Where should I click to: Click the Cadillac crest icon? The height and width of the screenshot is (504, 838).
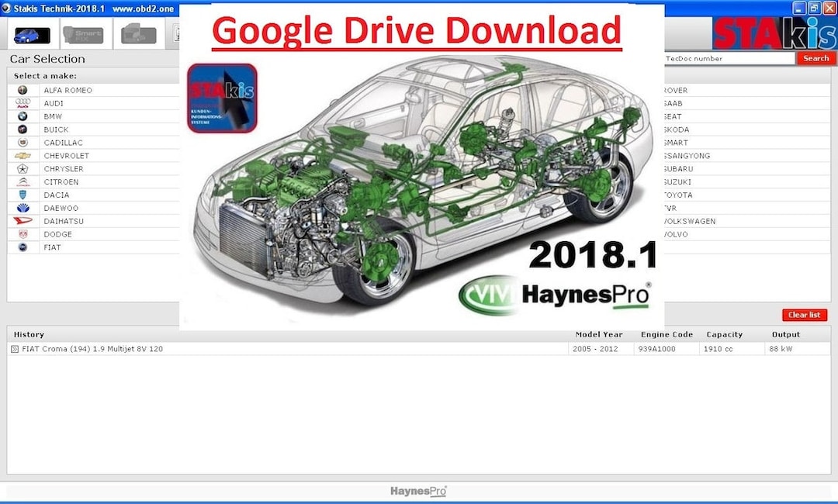pyautogui.click(x=23, y=142)
